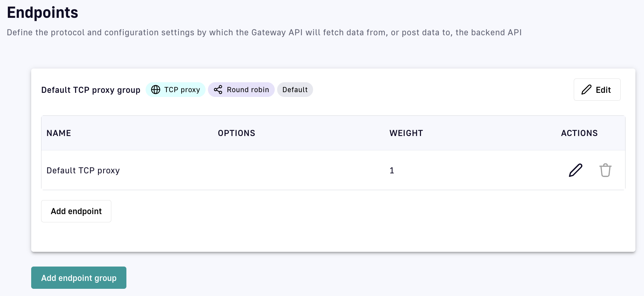Click the grey Default badge
The width and height of the screenshot is (644, 296).
pyautogui.click(x=295, y=90)
